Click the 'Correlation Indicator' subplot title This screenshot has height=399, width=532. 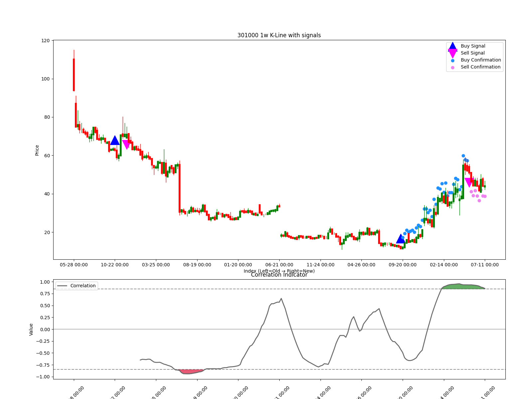(x=279, y=275)
